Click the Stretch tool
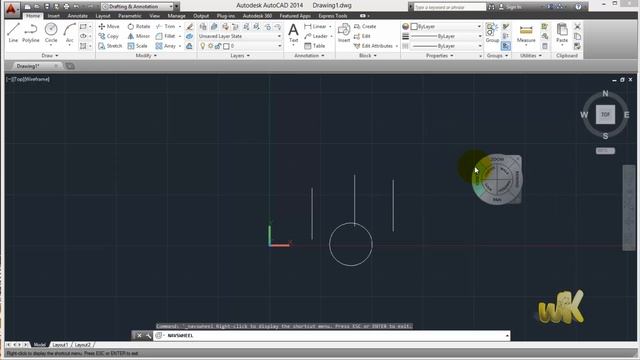This screenshot has width=640, height=360. coord(110,46)
